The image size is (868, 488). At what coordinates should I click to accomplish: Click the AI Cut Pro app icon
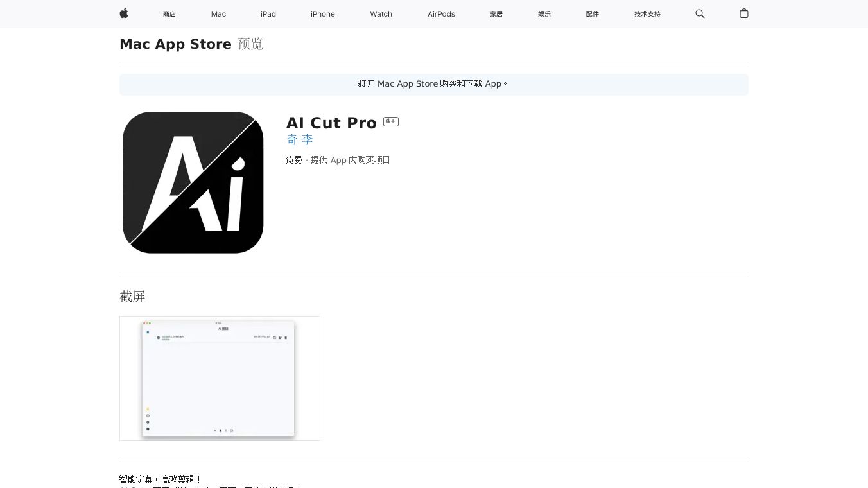[193, 182]
